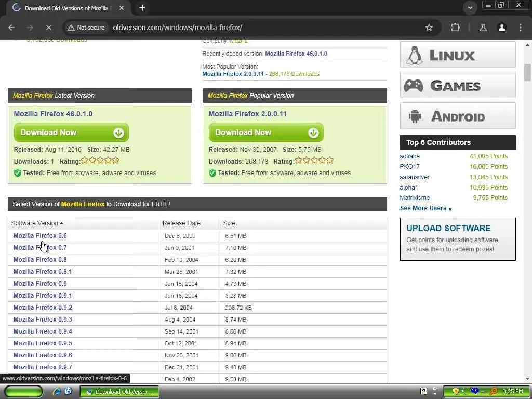Open the Chrome profile avatar icon

coord(502,28)
